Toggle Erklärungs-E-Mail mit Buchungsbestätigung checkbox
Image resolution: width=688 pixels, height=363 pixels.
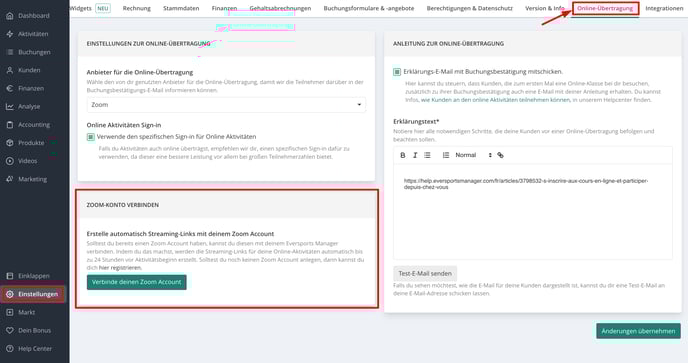tap(397, 72)
